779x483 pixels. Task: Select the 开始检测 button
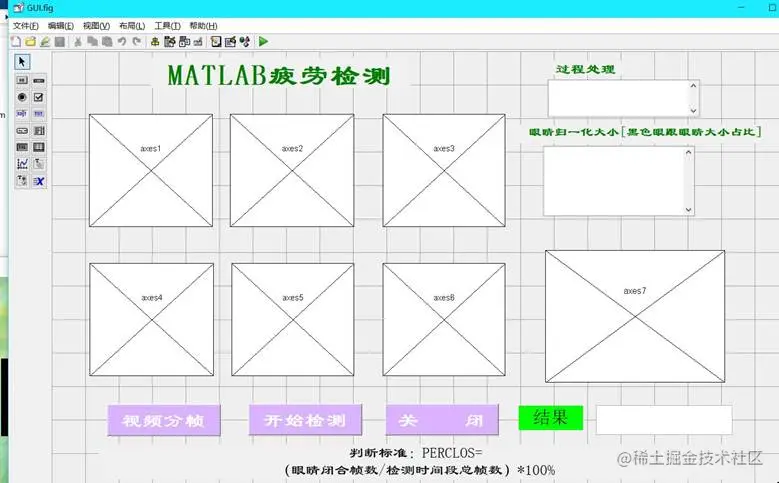305,420
